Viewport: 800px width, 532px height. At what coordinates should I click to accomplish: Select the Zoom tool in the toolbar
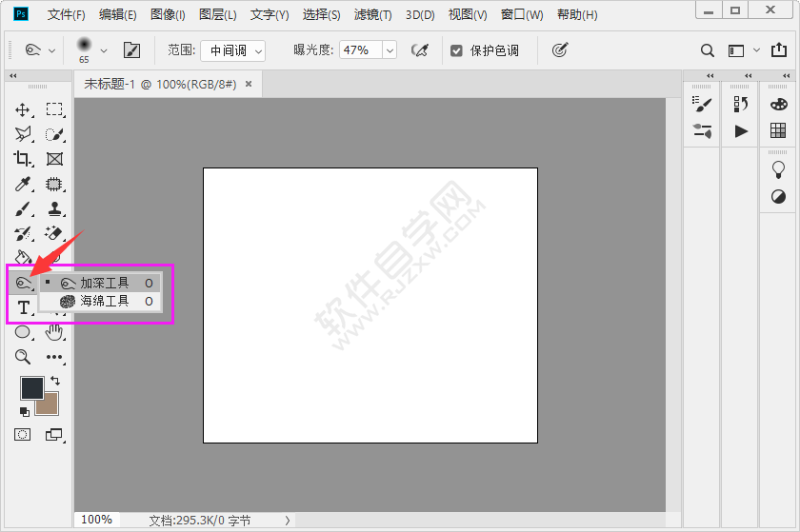click(23, 357)
